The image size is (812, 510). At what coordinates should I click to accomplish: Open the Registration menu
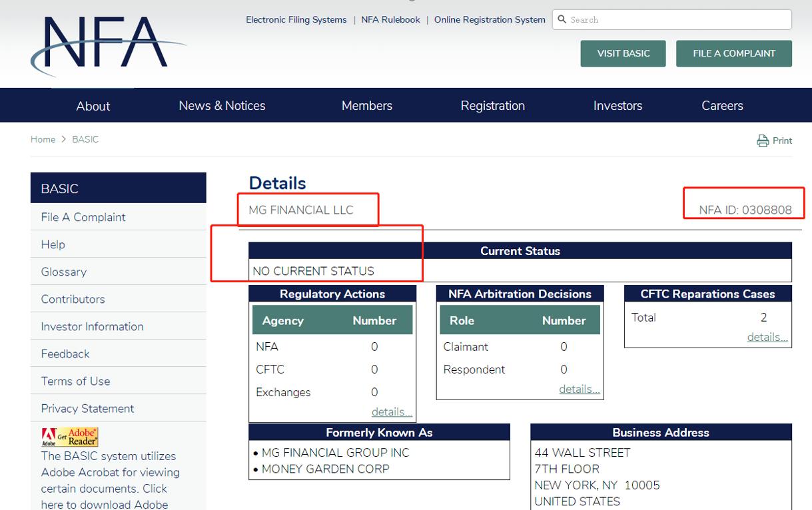(493, 106)
